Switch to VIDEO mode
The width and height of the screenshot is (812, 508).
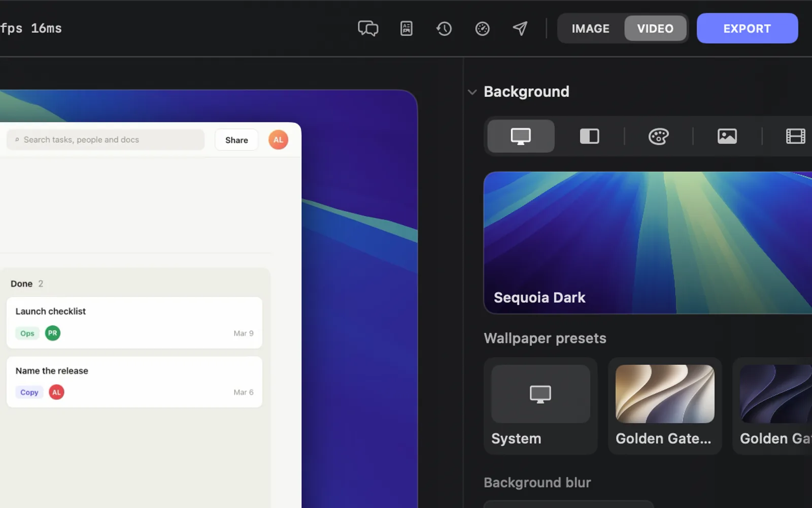click(655, 28)
